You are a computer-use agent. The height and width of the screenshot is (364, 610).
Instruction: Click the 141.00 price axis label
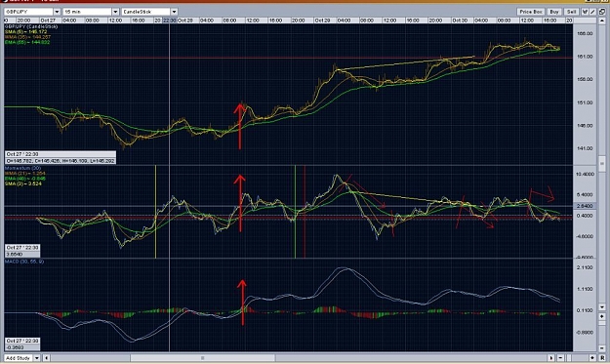coord(585,148)
